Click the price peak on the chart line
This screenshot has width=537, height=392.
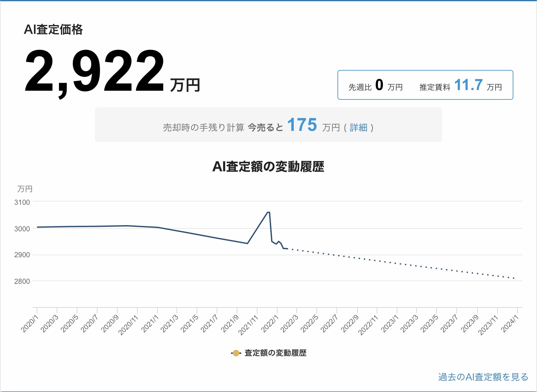click(268, 212)
